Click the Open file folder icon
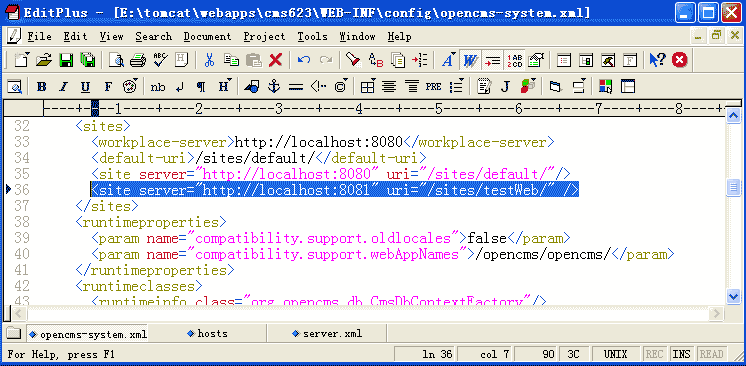This screenshot has width=746, height=366. coord(44,60)
